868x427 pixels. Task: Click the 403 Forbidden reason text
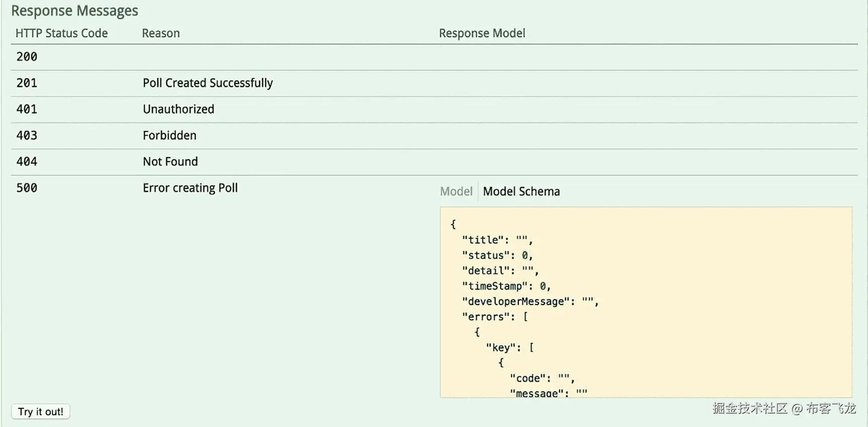pos(170,135)
